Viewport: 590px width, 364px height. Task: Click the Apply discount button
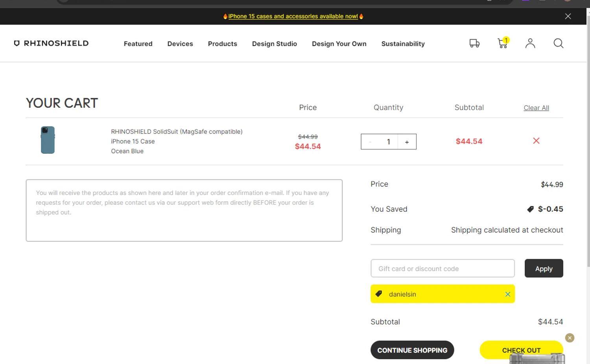(544, 268)
